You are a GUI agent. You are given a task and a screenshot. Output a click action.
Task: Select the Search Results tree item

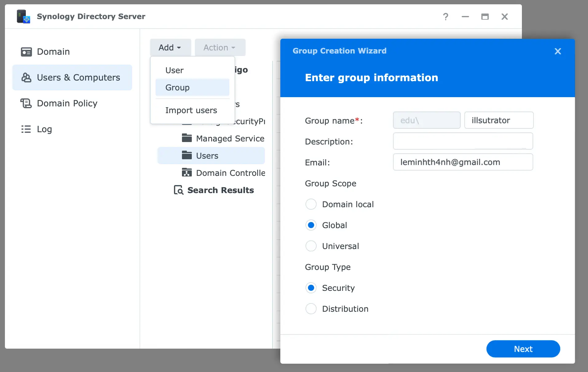[x=211, y=190]
